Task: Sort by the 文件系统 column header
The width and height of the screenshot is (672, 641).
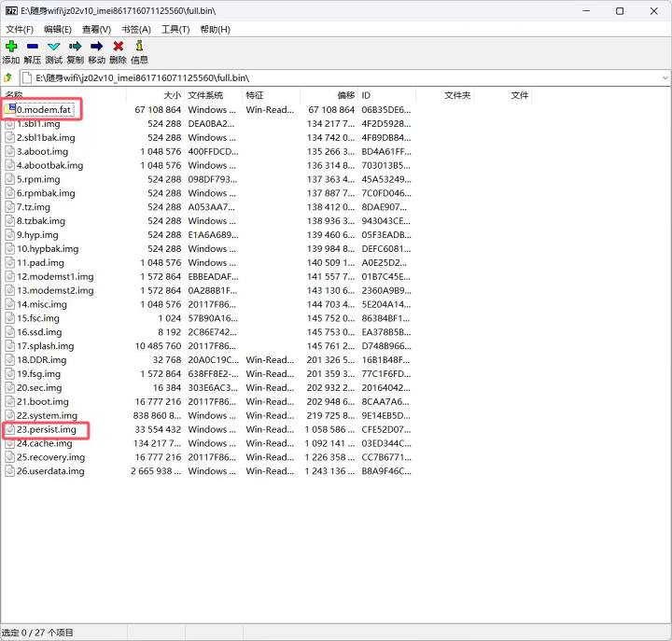Action: pyautogui.click(x=214, y=95)
